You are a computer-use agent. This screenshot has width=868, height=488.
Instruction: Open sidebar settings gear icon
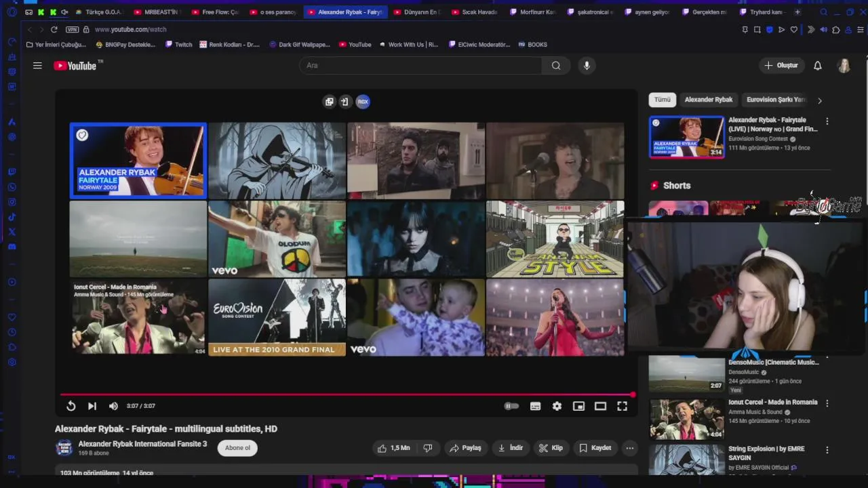(12, 362)
